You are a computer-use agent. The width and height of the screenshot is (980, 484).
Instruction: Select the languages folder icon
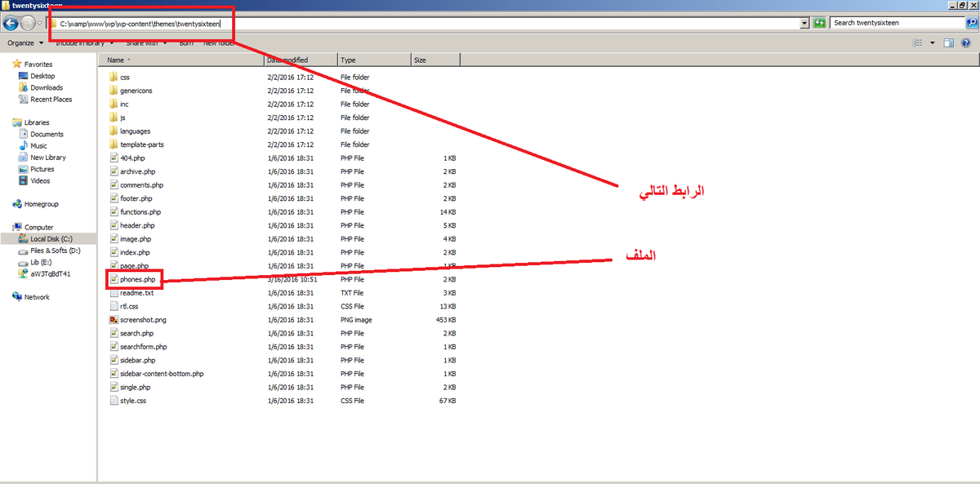pyautogui.click(x=114, y=131)
